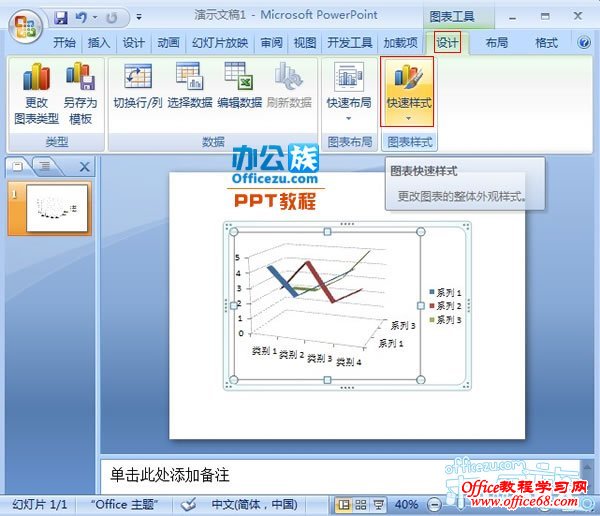Click 编辑数据 button
Viewport: 600px width, 516px height.
(240, 86)
